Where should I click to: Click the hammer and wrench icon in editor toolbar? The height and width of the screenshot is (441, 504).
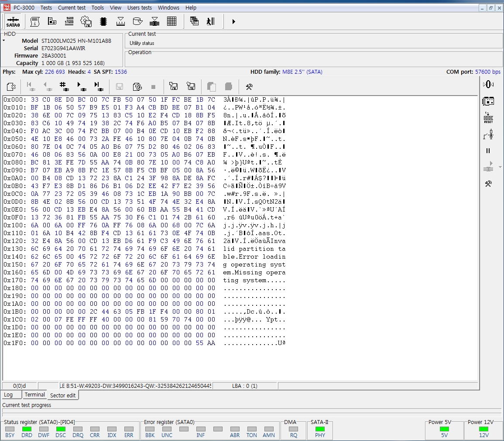coord(249,86)
